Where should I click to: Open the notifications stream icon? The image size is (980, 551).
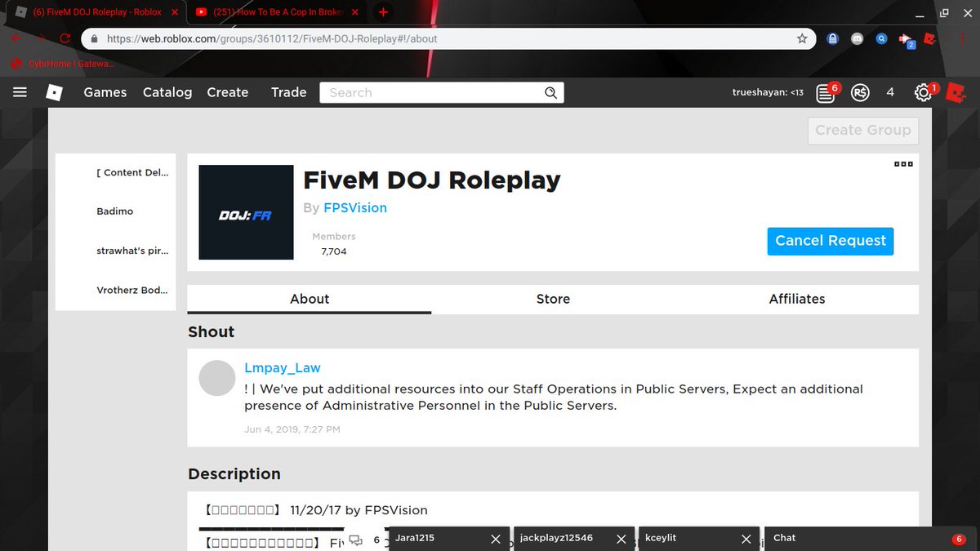point(826,93)
